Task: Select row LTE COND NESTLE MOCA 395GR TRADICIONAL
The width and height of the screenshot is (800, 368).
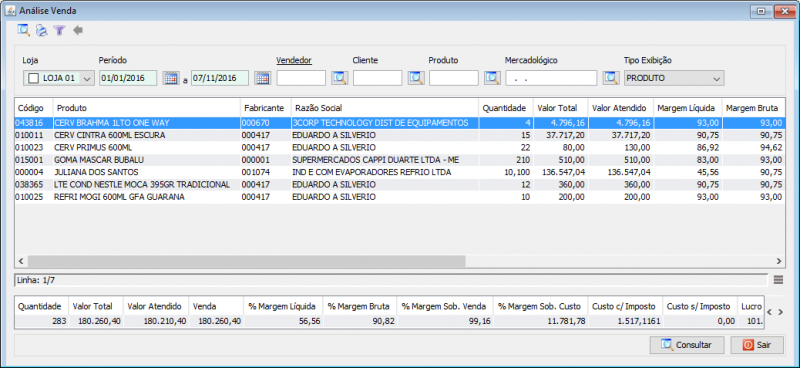Action: pos(400,184)
